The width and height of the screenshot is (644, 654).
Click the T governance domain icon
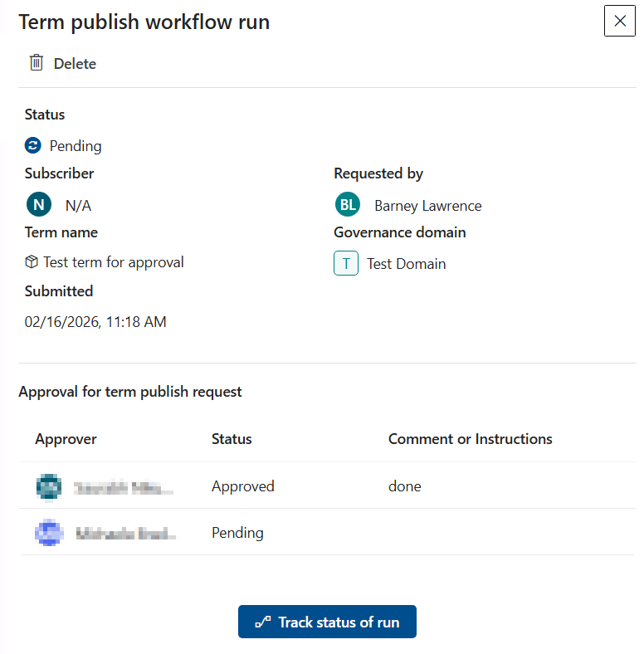click(346, 264)
